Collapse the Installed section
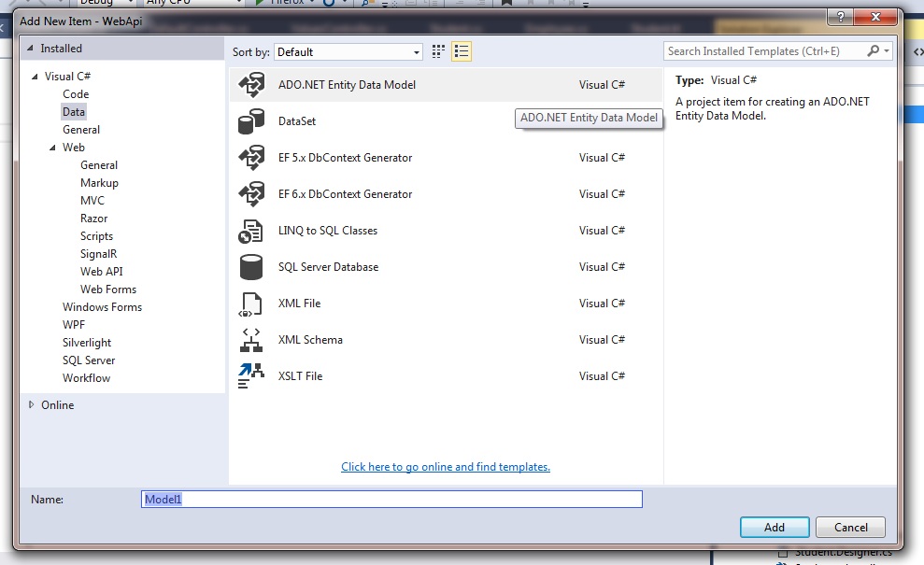924x565 pixels. pyautogui.click(x=30, y=49)
